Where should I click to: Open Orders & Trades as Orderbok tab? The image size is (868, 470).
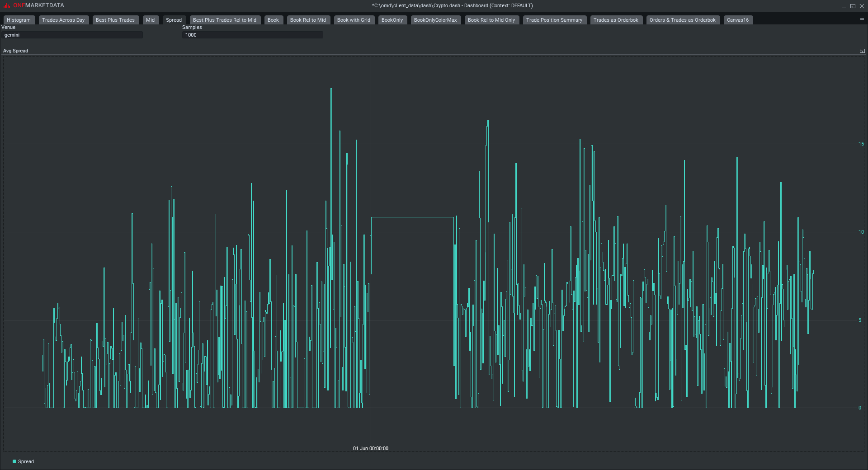(x=683, y=20)
